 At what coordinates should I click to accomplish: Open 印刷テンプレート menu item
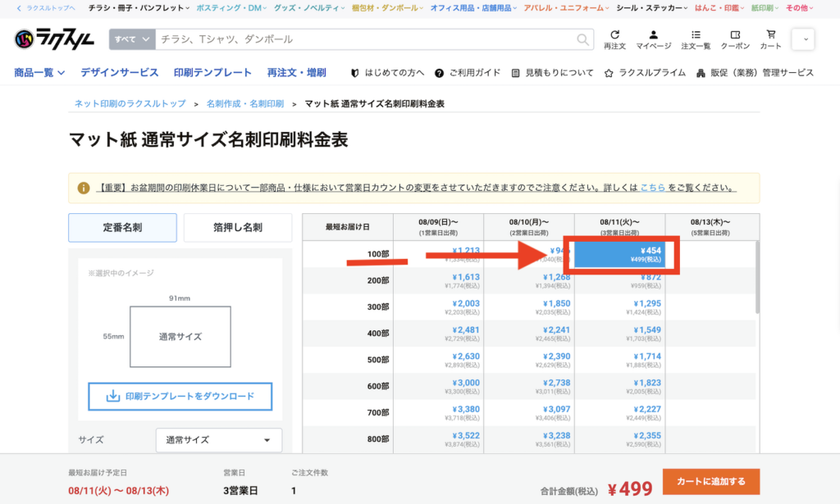pyautogui.click(x=212, y=72)
